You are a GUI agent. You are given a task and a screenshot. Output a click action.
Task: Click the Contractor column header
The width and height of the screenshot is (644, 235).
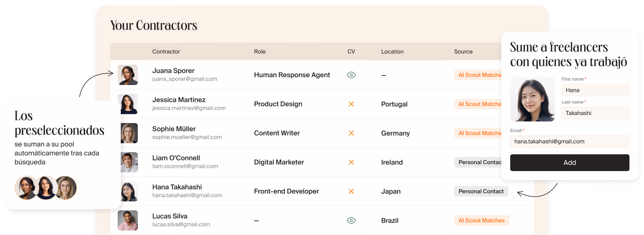point(166,51)
